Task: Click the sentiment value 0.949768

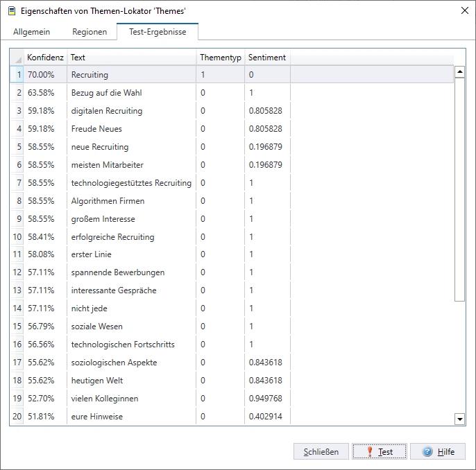Action: point(265,399)
